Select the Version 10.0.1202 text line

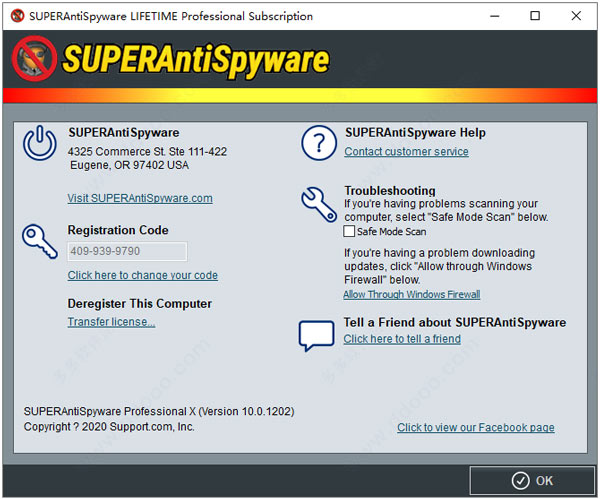159,411
